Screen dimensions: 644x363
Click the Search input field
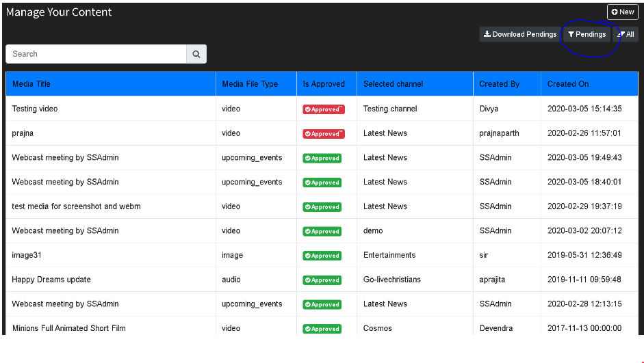[x=96, y=54]
